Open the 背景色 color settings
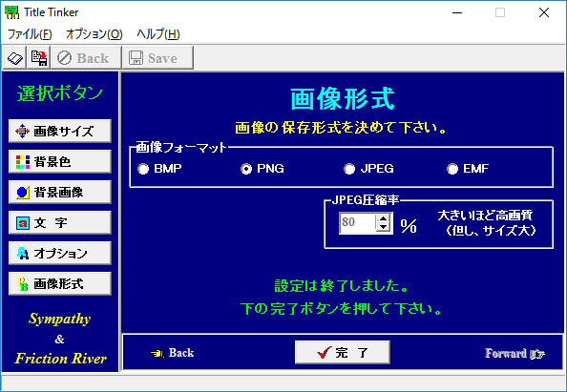 pos(60,161)
